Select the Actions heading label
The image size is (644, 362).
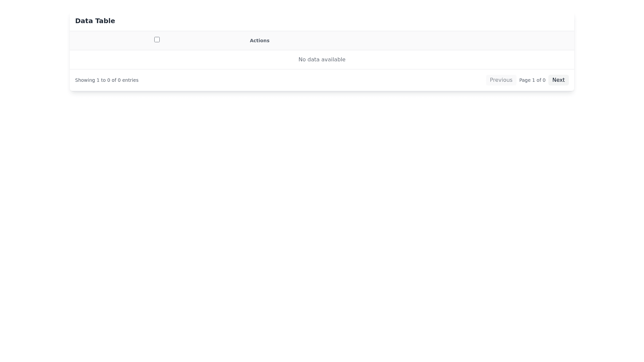click(259, 41)
